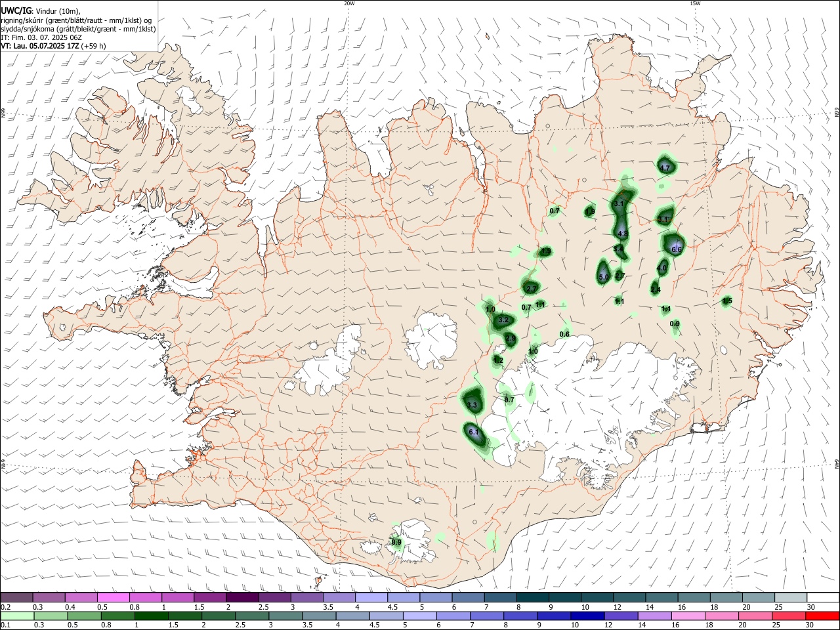840x630 pixels.
Task: Click the 3.4 precipitation value label
Action: tap(618, 249)
